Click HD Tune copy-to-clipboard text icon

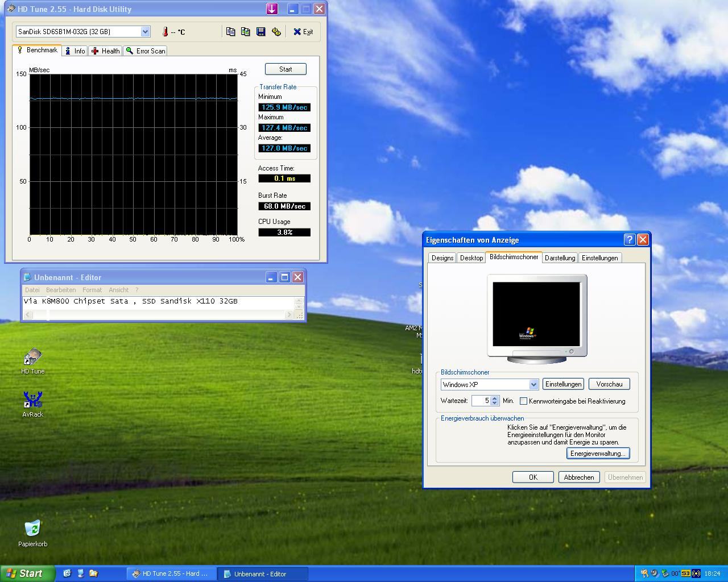click(230, 32)
